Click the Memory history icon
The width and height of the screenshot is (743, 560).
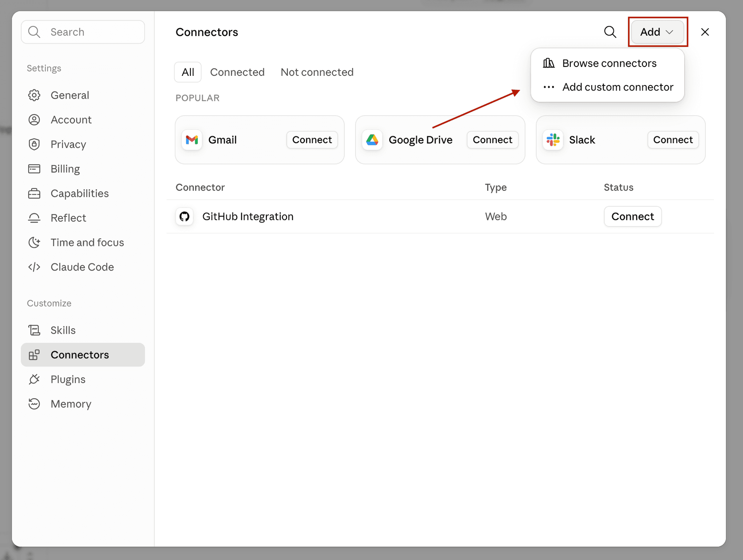click(x=34, y=404)
